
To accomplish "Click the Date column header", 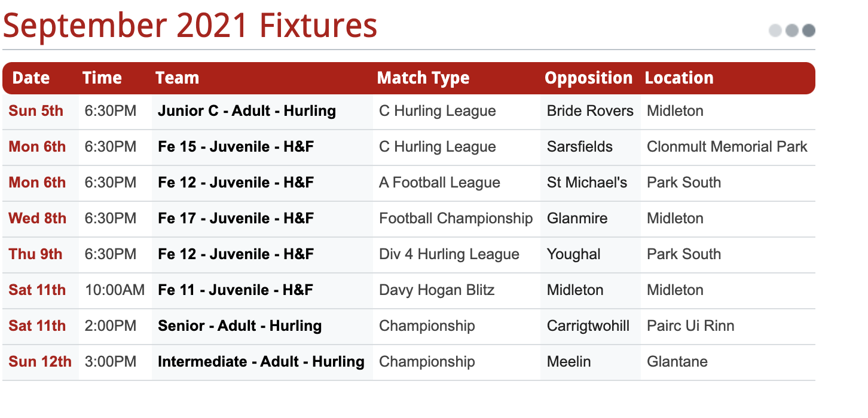I will coord(31,78).
